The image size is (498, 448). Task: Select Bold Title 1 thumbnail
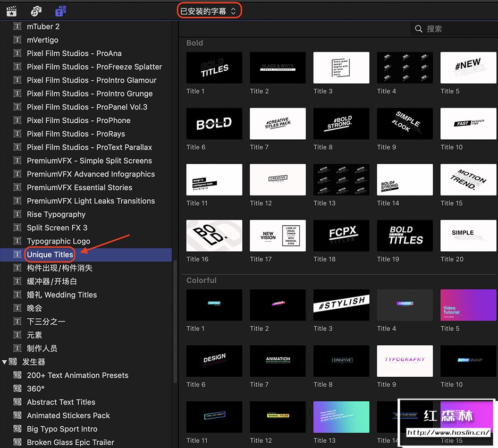pyautogui.click(x=214, y=67)
